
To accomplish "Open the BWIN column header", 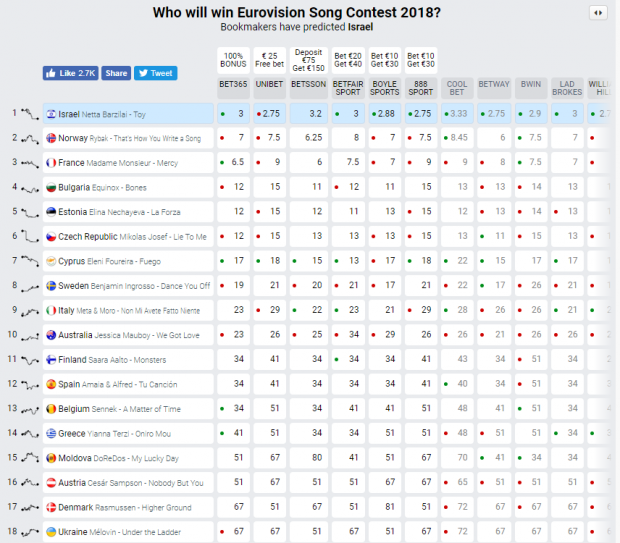I will [531, 88].
